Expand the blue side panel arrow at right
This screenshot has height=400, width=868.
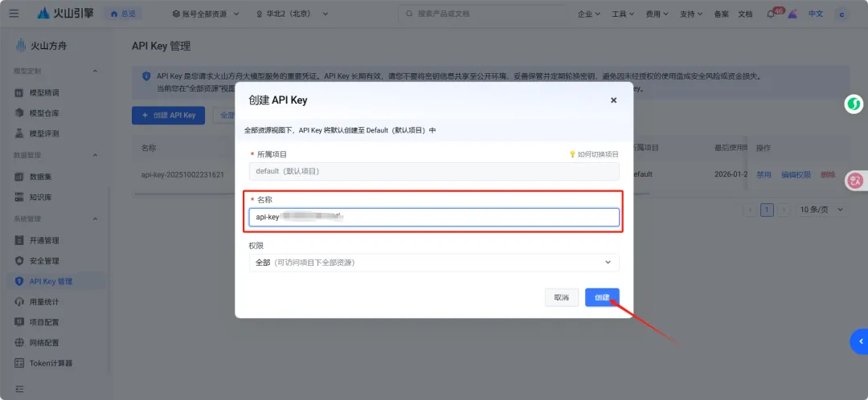click(x=860, y=342)
